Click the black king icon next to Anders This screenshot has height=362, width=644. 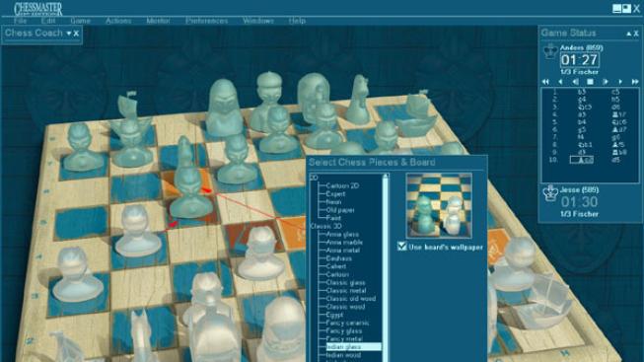point(550,52)
